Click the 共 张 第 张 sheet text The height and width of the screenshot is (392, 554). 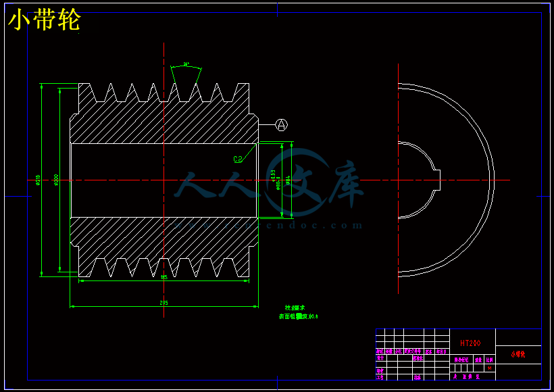tap(466, 376)
